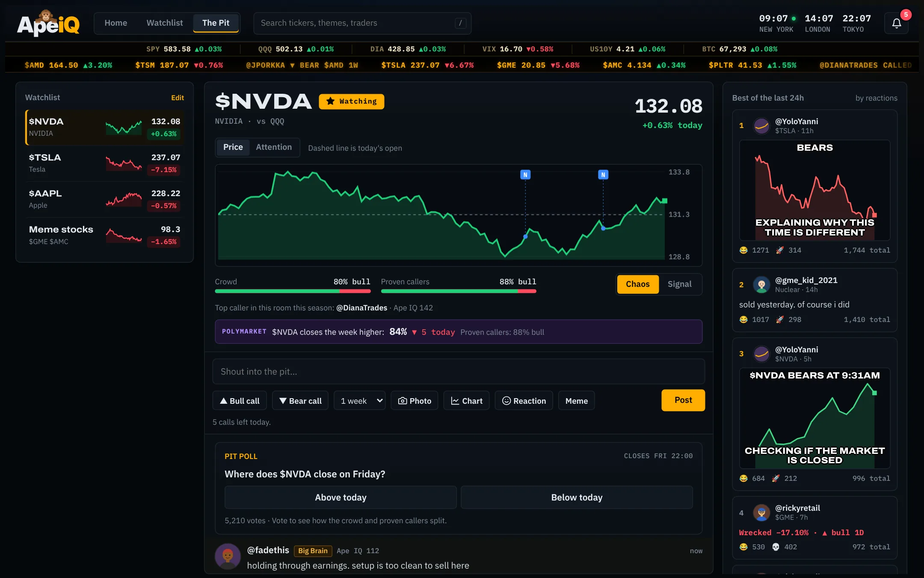
Task: Click the Shout into the pit input
Action: 459,372
